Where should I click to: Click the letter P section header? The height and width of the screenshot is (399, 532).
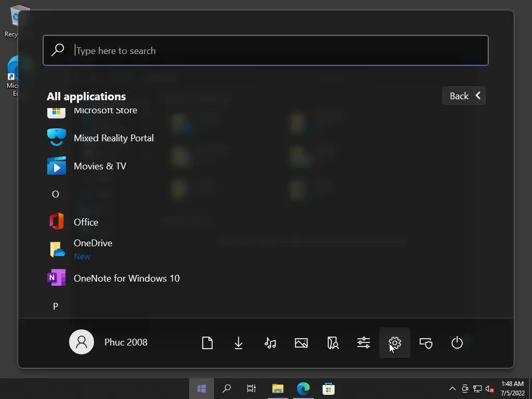point(55,307)
